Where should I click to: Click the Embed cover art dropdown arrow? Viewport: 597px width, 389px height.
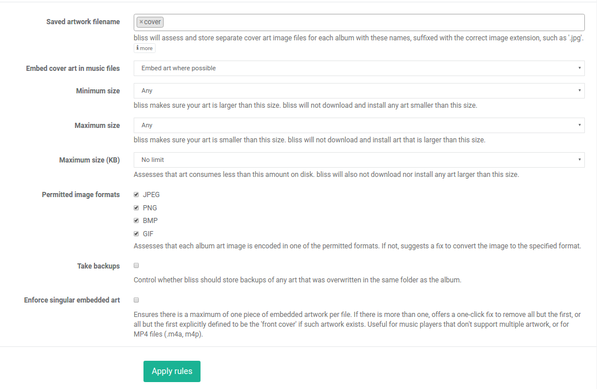click(579, 68)
